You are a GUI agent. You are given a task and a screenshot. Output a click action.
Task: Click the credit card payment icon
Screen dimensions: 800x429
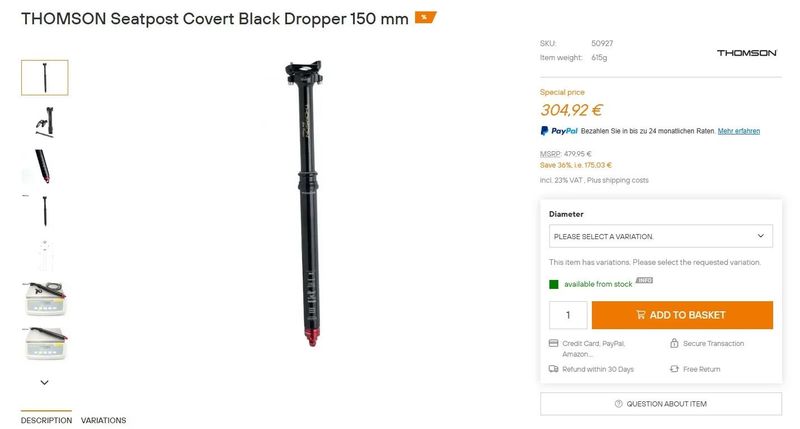(553, 343)
